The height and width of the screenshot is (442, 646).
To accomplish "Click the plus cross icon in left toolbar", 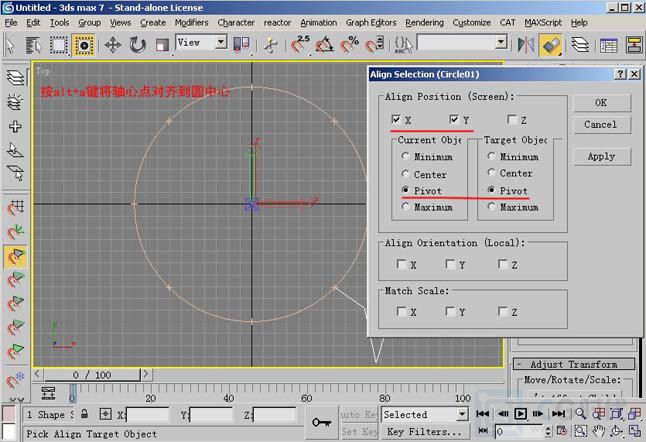I will click(15, 126).
